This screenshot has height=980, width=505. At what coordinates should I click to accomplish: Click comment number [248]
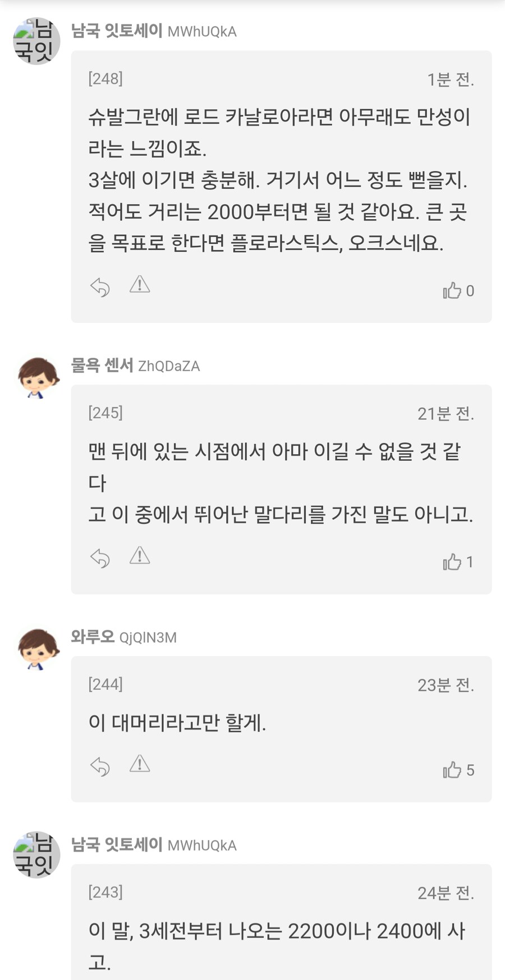tap(105, 78)
